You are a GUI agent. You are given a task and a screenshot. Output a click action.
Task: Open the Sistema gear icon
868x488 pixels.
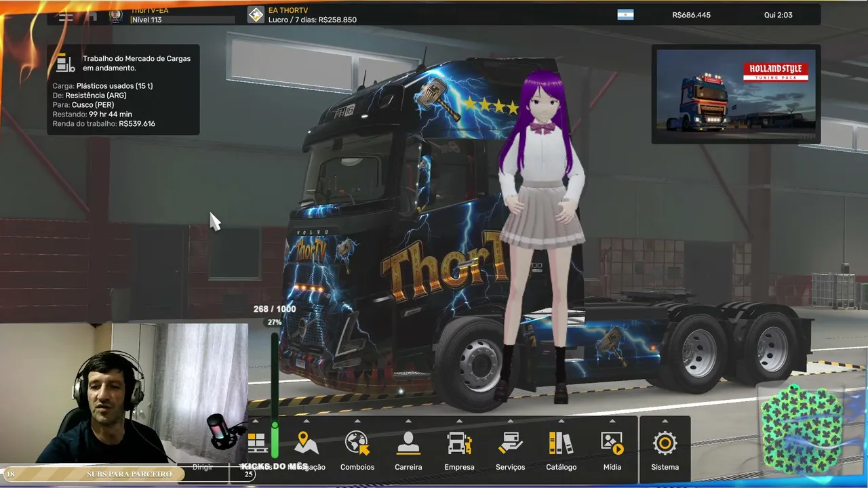tap(665, 443)
